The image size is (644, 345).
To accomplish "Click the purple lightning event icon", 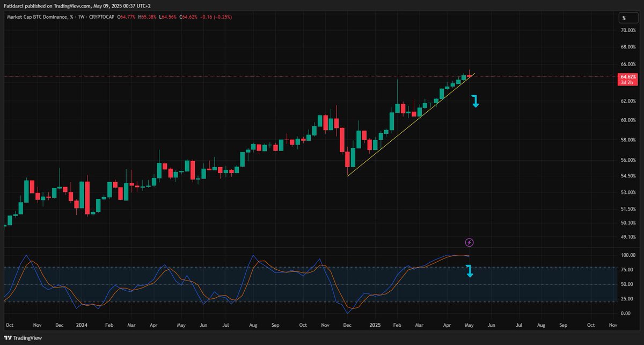I will click(x=470, y=243).
